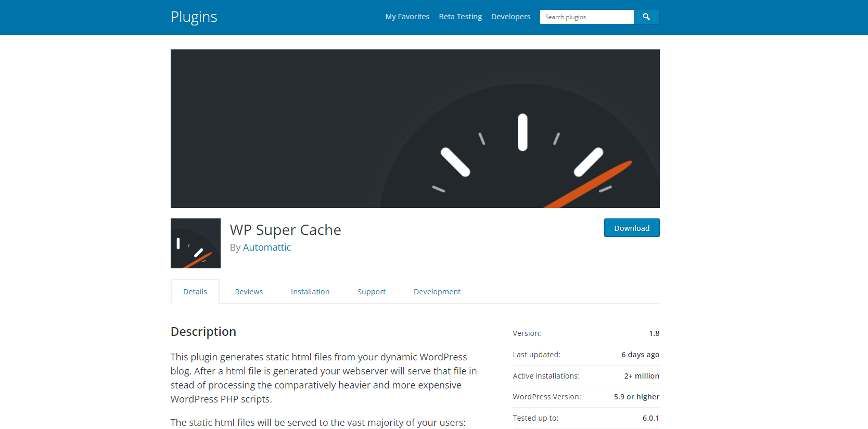Click the '5.9 or higher' value

(636, 397)
